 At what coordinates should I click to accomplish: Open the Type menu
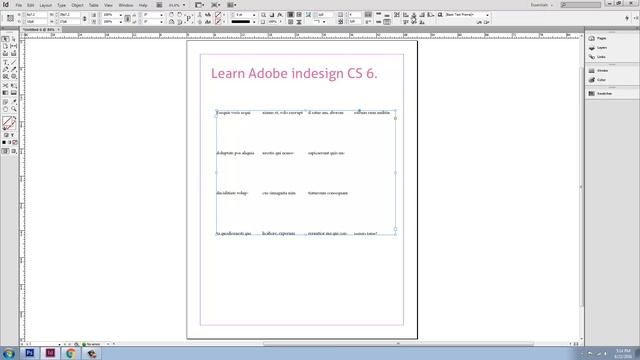(x=61, y=5)
